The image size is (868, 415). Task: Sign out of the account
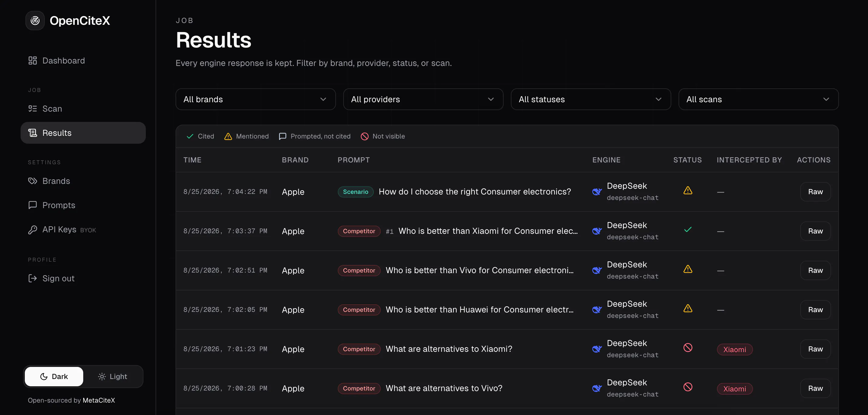click(x=83, y=278)
